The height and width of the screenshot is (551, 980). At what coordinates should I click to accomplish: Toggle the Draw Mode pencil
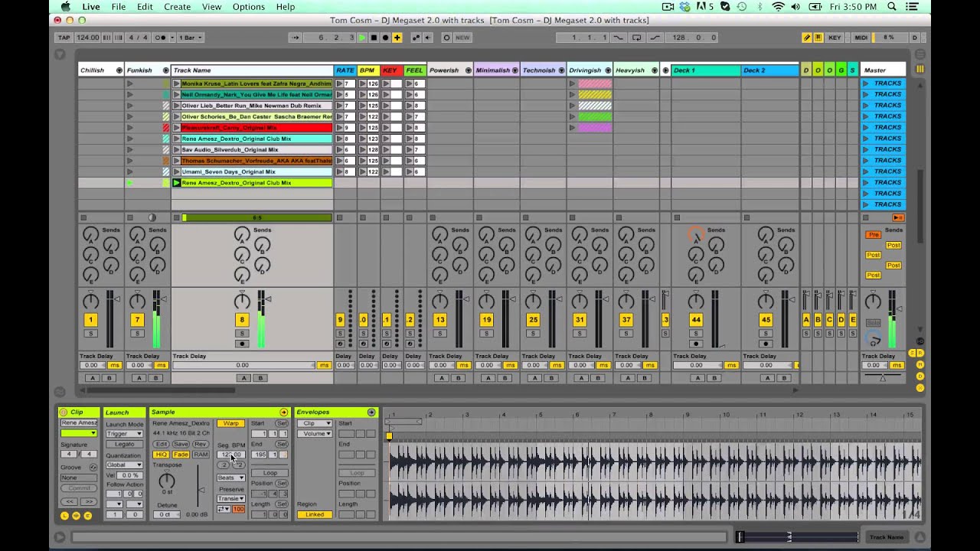pyautogui.click(x=807, y=37)
